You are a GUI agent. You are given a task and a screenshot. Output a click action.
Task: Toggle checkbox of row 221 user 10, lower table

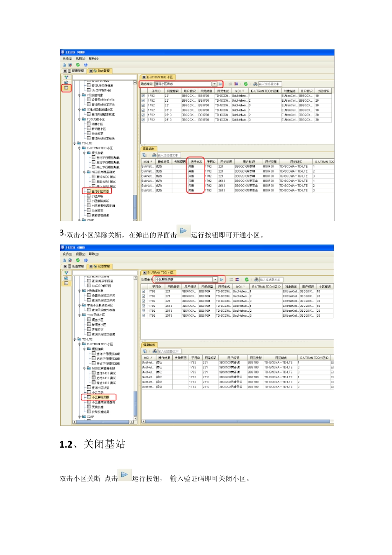coord(144,292)
